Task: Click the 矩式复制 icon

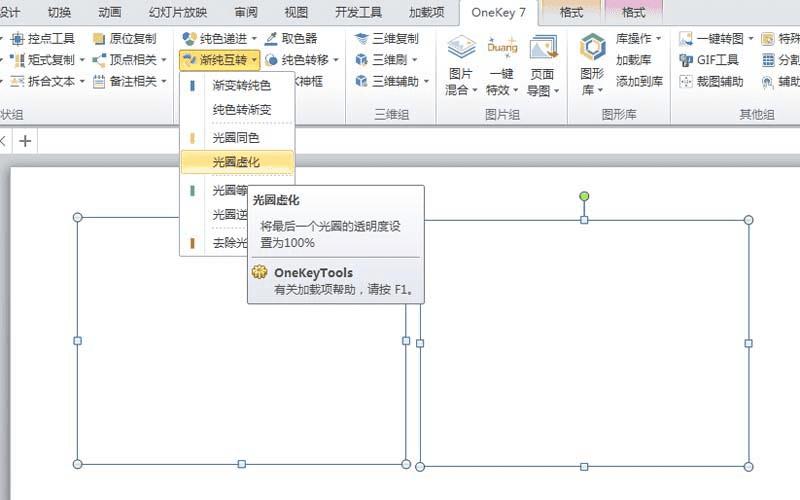Action: pos(18,60)
